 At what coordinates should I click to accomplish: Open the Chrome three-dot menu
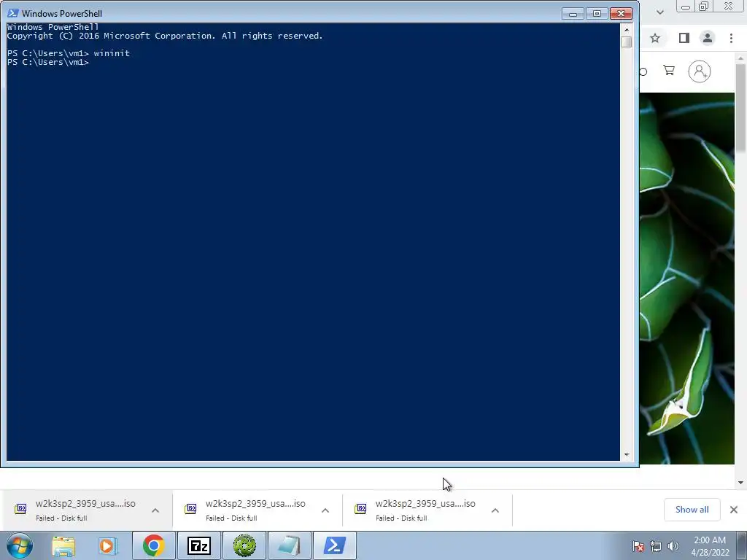pos(731,38)
